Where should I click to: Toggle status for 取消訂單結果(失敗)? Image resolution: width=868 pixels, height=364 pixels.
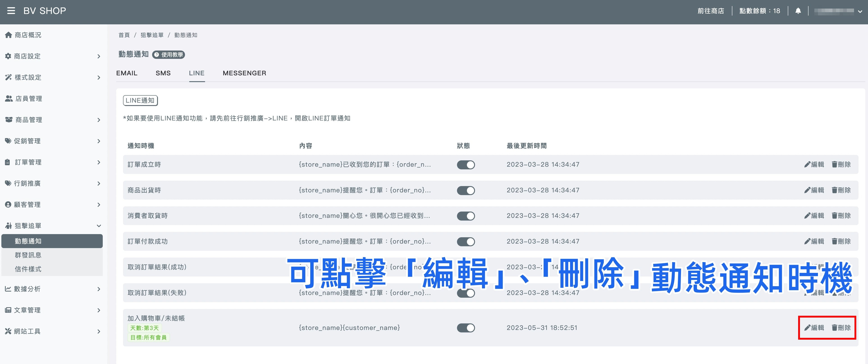[466, 293]
